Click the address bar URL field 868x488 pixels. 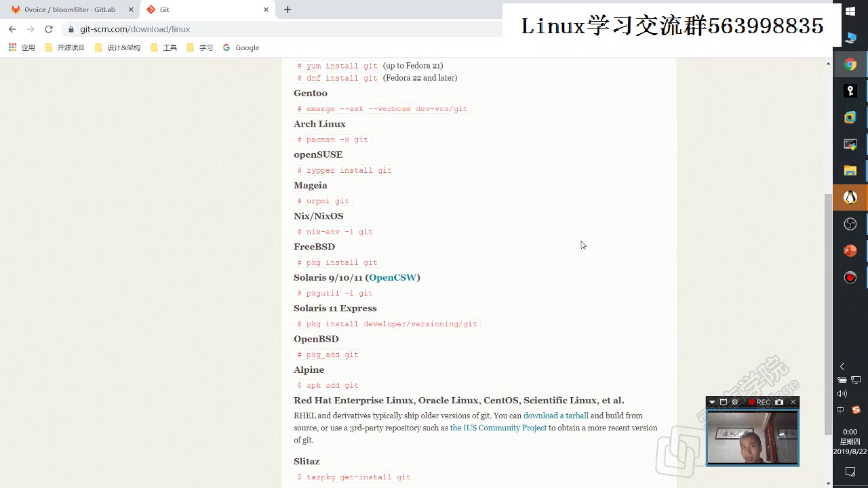pyautogui.click(x=285, y=29)
